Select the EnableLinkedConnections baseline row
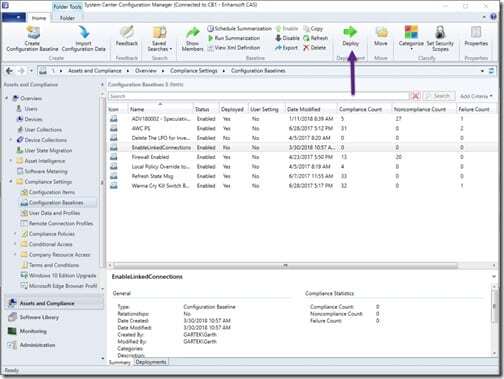Screen dimensions: 504x379 coord(302,147)
